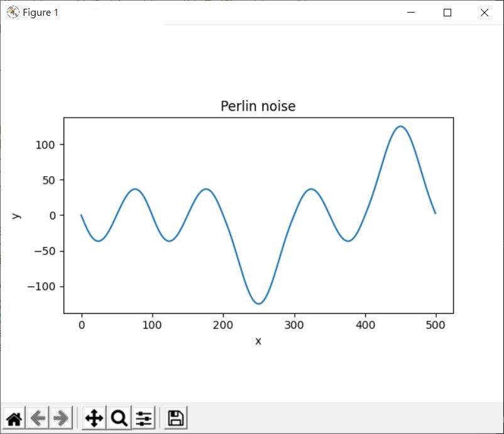Go forward to next view arrow

point(61,418)
